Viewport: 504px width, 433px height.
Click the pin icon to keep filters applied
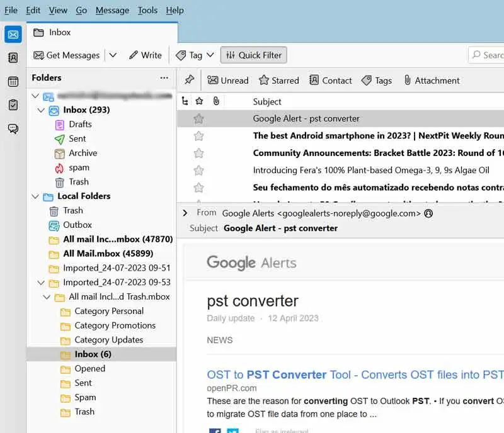[189, 80]
